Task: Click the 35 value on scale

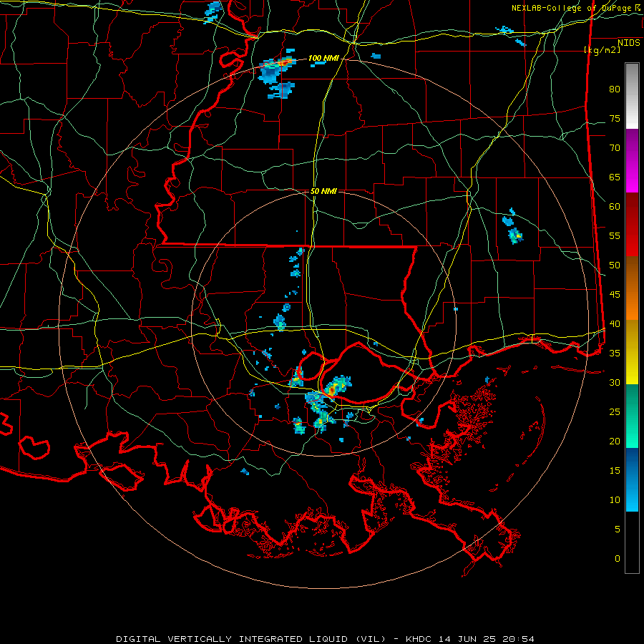Action: tap(615, 353)
